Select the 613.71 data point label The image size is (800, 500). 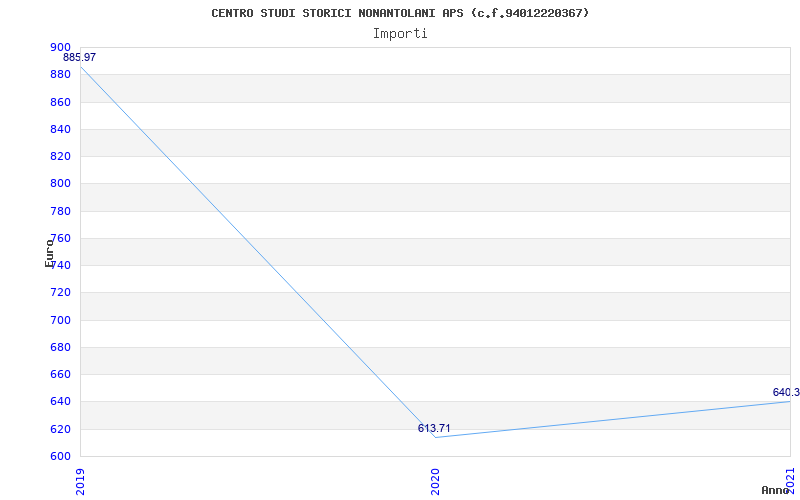pos(434,429)
